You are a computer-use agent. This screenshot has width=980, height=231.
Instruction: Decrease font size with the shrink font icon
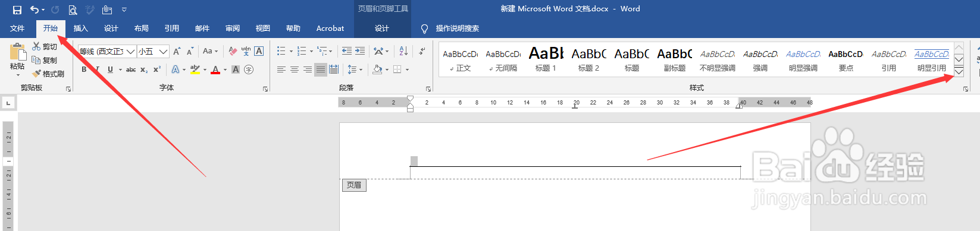point(190,52)
